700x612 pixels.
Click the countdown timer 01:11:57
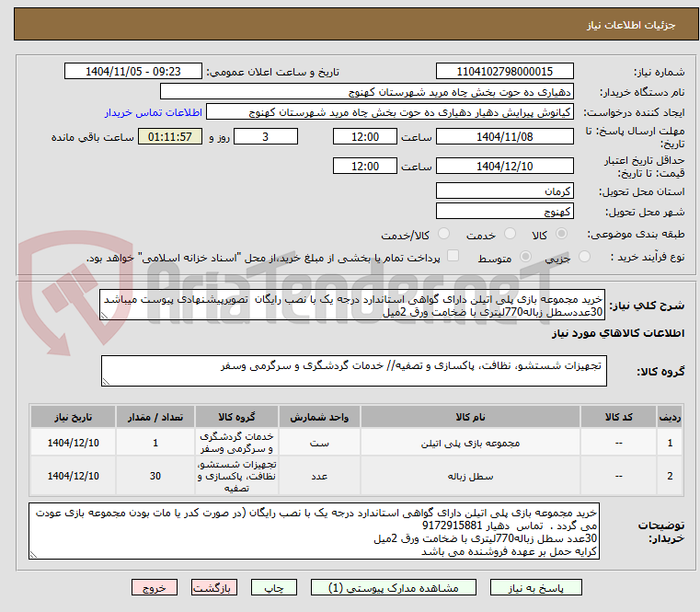tap(169, 137)
